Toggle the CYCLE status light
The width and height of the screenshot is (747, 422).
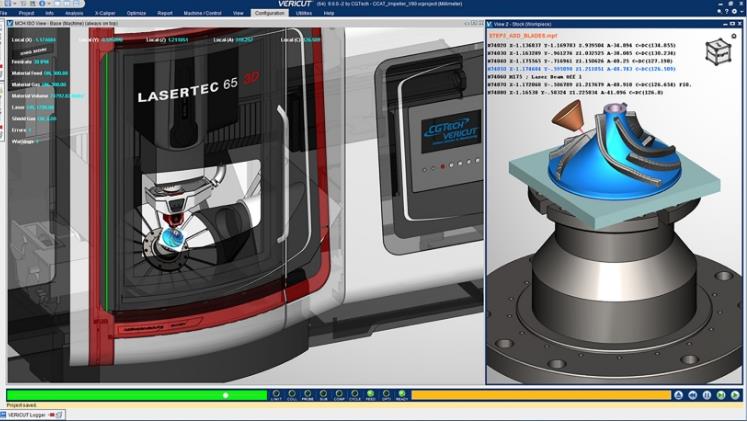tap(355, 395)
